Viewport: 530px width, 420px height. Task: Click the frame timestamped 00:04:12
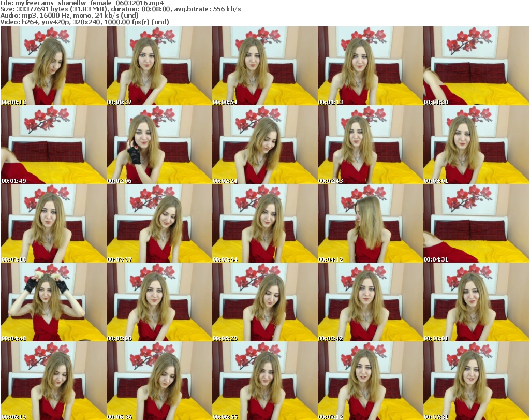pos(370,223)
